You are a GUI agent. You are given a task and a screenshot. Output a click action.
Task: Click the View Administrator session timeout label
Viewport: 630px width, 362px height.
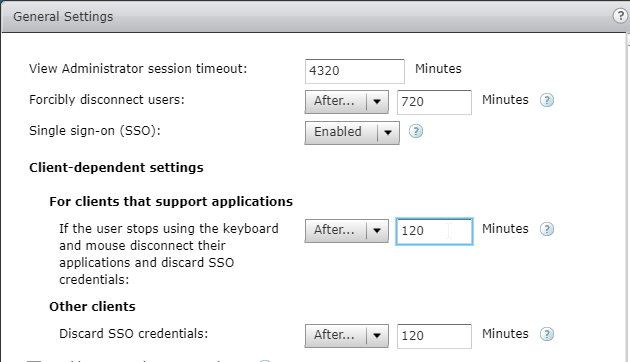tap(138, 68)
